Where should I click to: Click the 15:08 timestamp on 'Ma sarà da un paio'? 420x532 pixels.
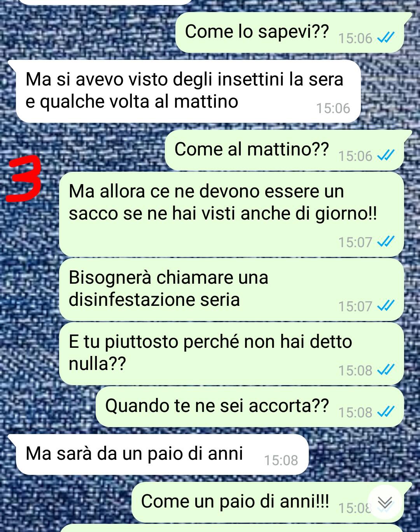[x=281, y=460]
